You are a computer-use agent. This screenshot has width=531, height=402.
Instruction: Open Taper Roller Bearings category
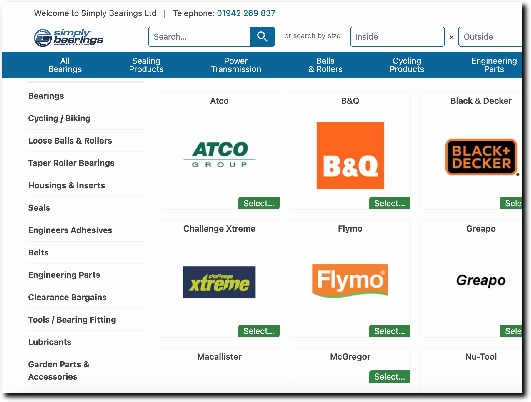[71, 163]
